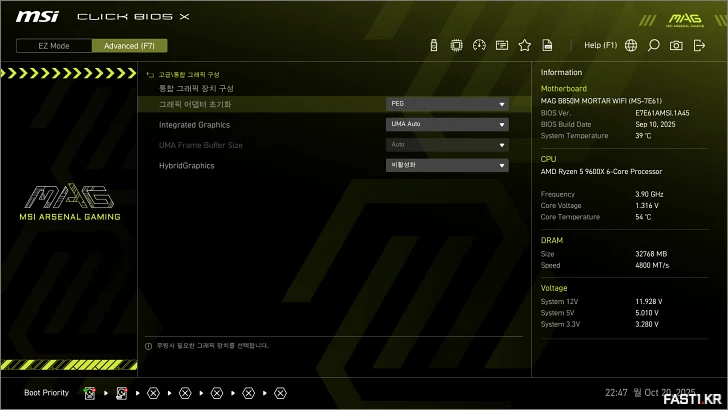Click System Temperature 39 °C value
Image resolution: width=728 pixels, height=410 pixels.
(643, 136)
